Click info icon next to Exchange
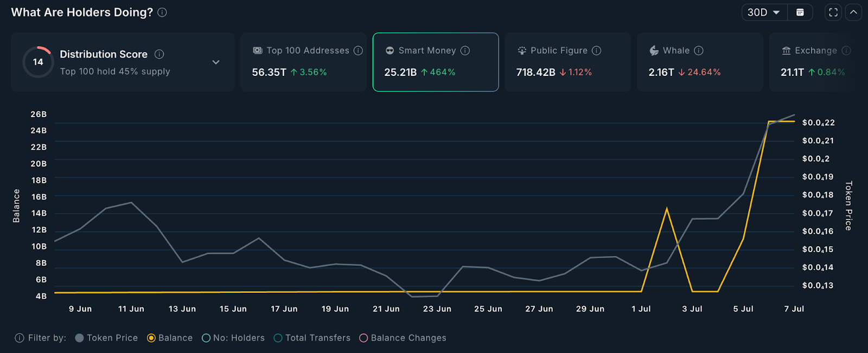This screenshot has height=353, width=868. (846, 50)
